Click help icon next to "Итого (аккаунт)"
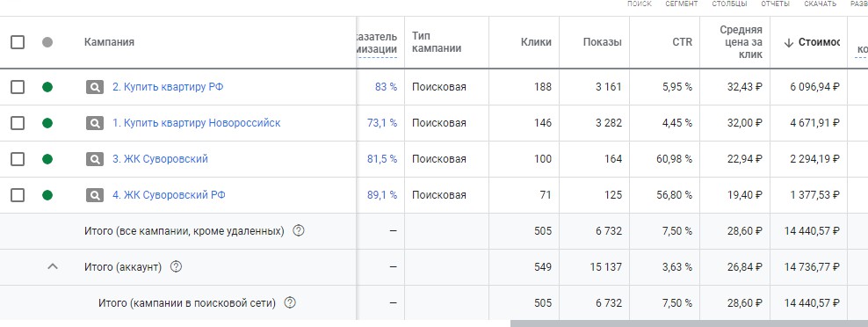 pos(176,266)
